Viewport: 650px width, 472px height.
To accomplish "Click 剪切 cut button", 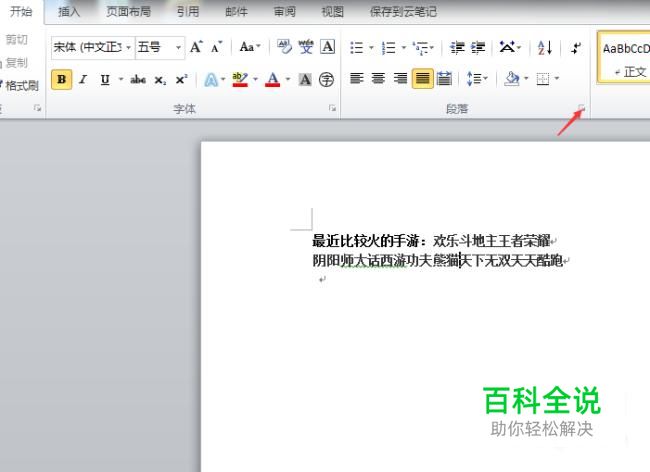I will (x=16, y=40).
